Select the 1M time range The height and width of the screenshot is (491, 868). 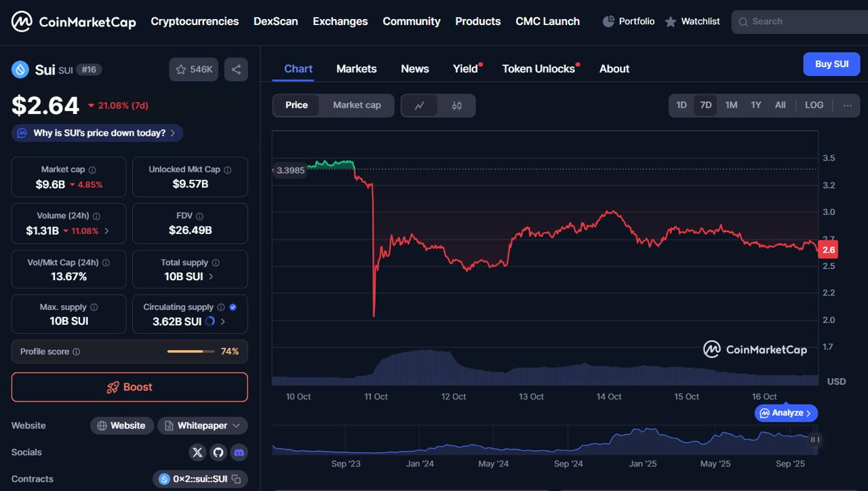[x=731, y=105]
